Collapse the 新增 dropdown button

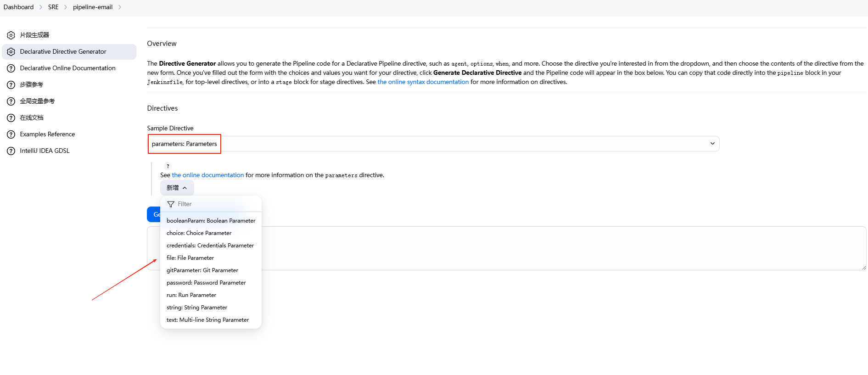177,188
